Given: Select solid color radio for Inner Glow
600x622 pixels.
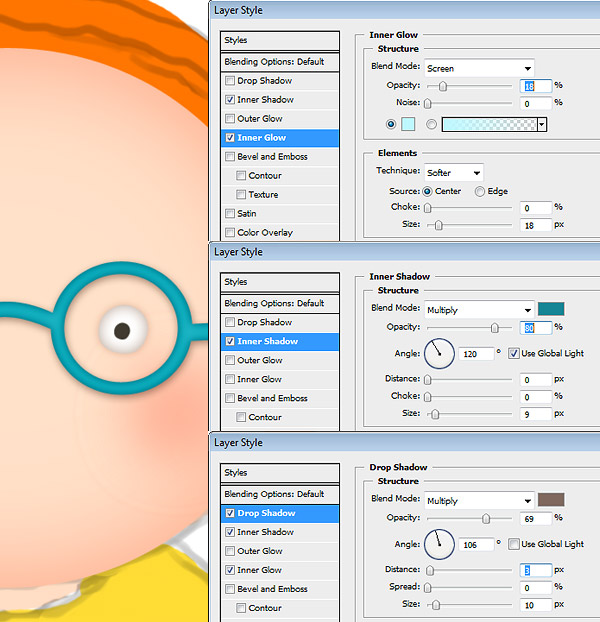Looking at the screenshot, I should tap(391, 125).
